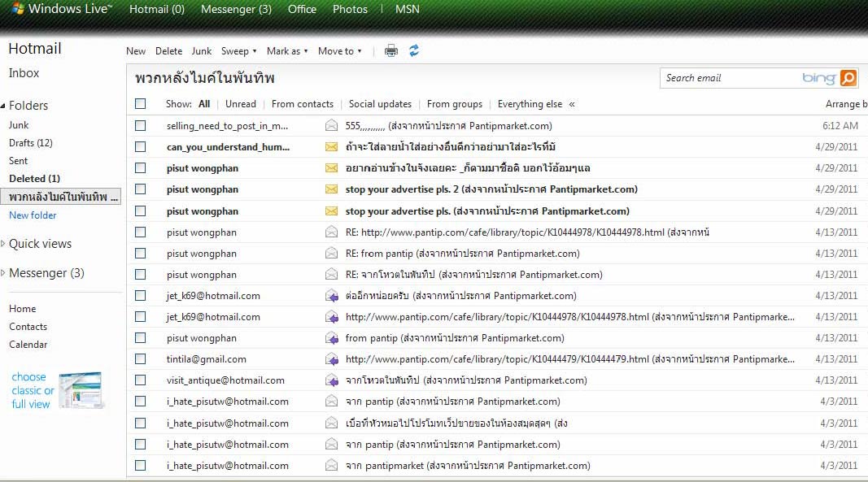Click unread envelope icon of 'stop your advertise pls. 2'
Image resolution: width=868 pixels, height=482 pixels.
pos(331,189)
